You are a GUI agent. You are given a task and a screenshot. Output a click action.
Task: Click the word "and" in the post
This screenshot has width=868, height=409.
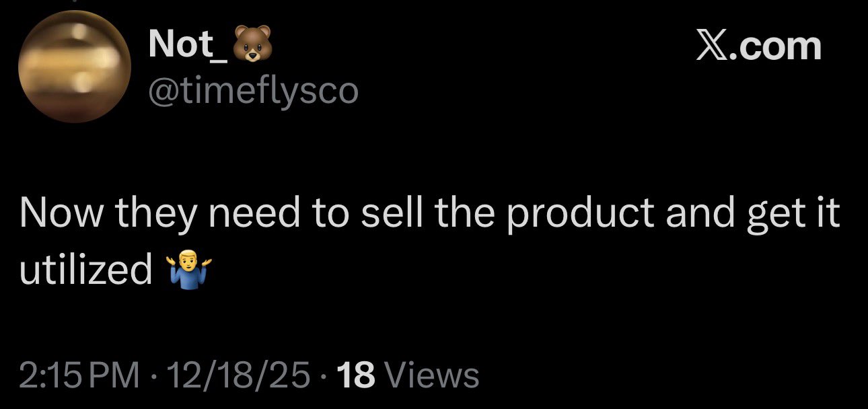[x=697, y=214]
